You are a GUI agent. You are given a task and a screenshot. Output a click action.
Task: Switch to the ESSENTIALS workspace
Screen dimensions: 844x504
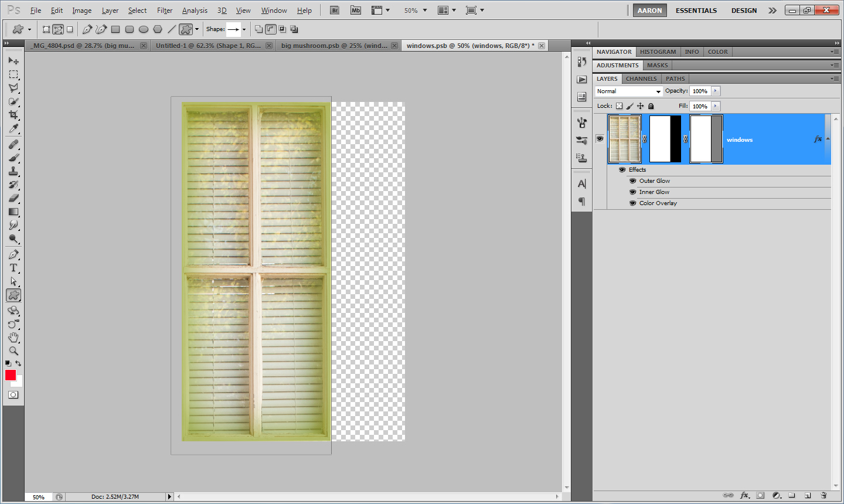(x=696, y=11)
